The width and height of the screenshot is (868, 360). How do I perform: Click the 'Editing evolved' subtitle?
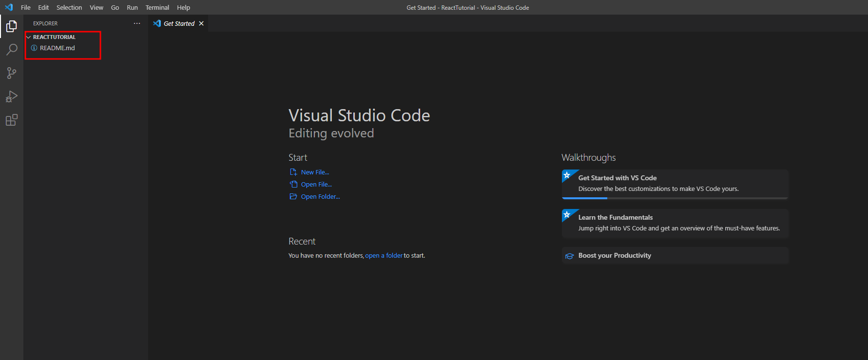pos(331,133)
